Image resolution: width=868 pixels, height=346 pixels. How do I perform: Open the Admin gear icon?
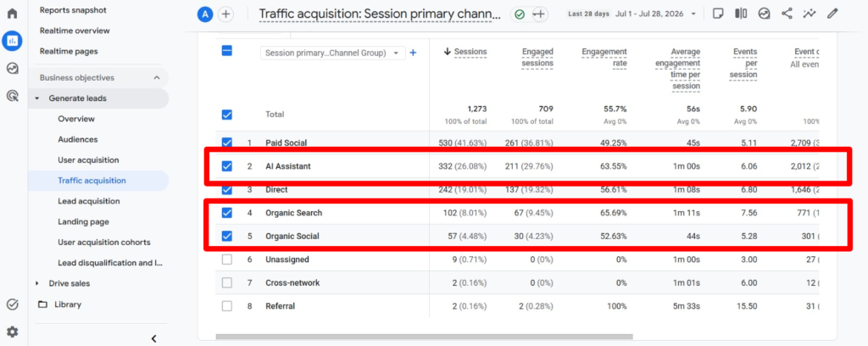12,332
